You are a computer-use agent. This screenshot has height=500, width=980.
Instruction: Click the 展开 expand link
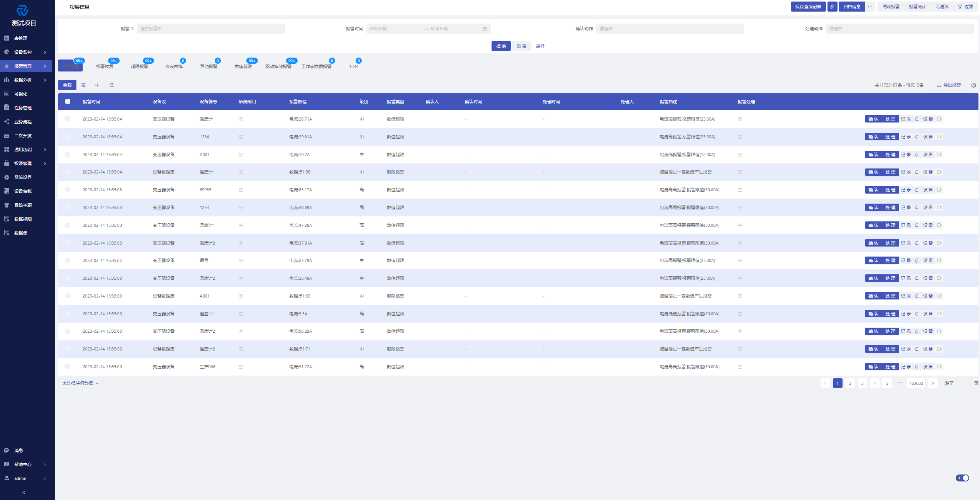click(540, 46)
